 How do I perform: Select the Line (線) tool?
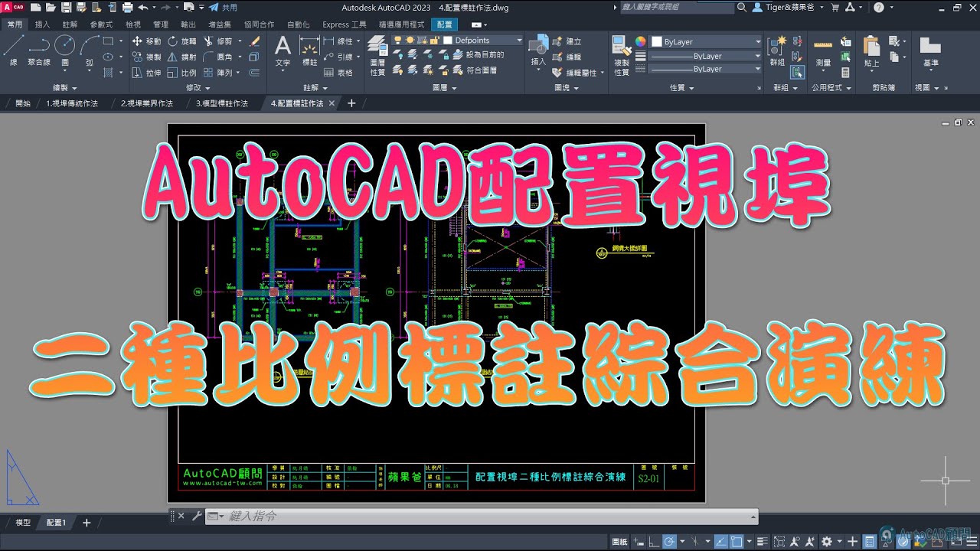coord(13,51)
